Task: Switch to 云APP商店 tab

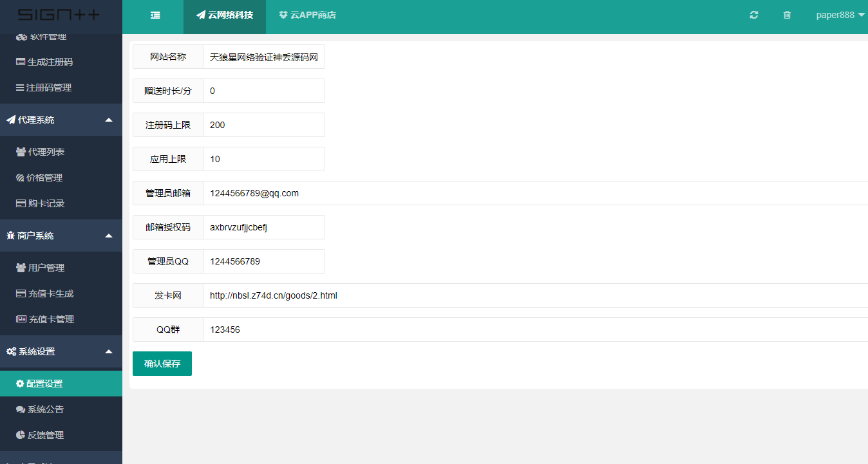Action: 308,15
